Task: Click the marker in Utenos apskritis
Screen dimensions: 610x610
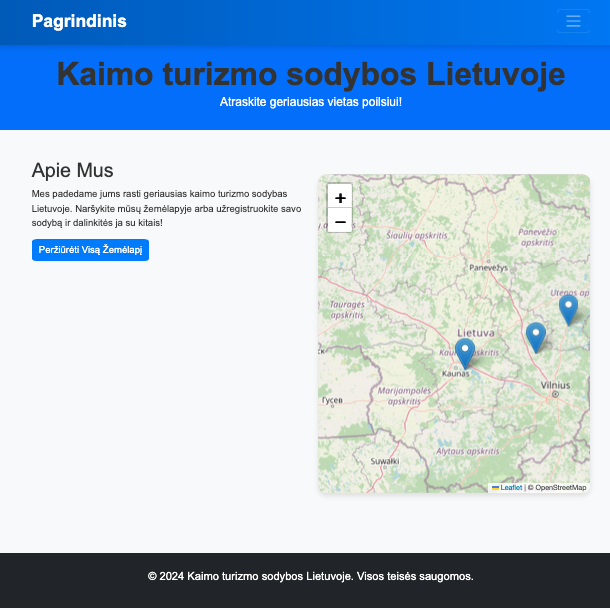Action: 568,310
